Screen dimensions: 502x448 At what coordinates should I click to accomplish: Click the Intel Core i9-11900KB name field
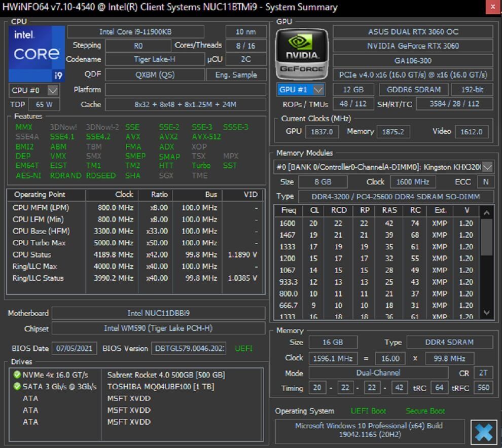[135, 32]
